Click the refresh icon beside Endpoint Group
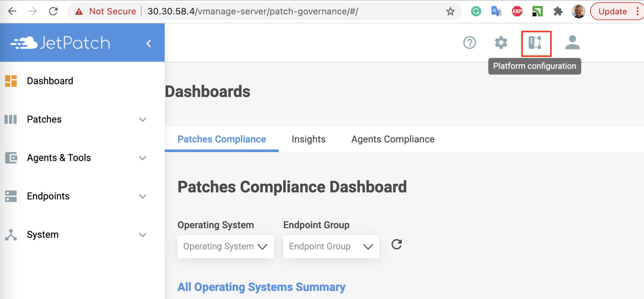Viewport: 644px width, 299px height. tap(397, 245)
